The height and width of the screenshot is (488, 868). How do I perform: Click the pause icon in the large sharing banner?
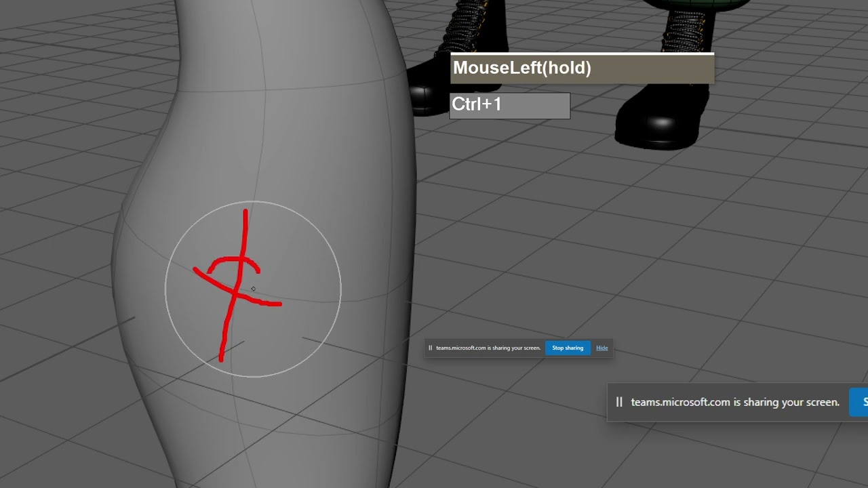click(619, 402)
